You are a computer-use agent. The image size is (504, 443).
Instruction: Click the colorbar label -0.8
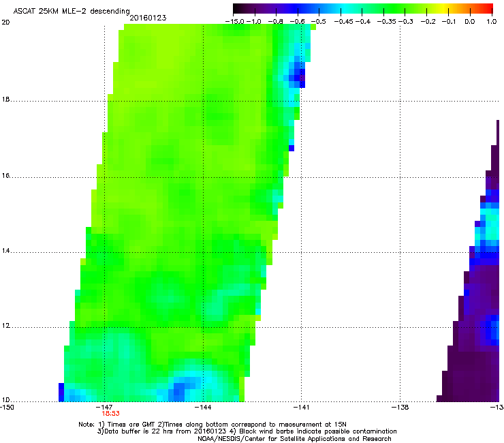275,22
